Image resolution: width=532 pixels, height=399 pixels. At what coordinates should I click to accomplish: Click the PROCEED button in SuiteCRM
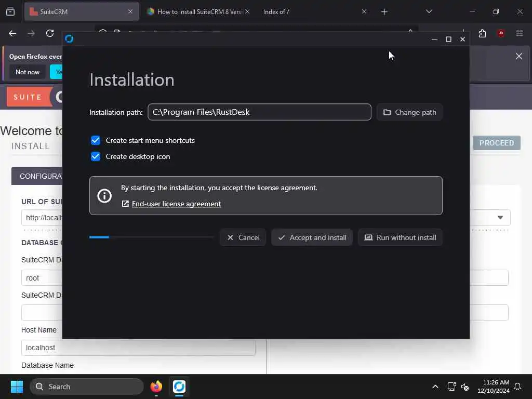(496, 143)
